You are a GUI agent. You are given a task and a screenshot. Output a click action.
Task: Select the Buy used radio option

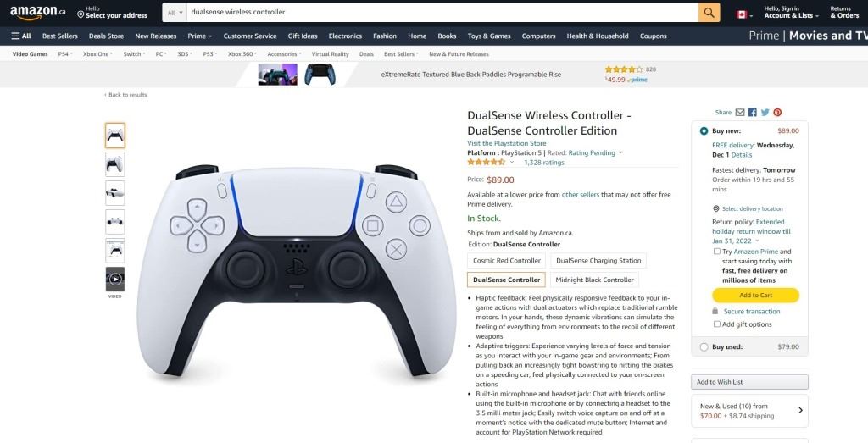tap(704, 346)
